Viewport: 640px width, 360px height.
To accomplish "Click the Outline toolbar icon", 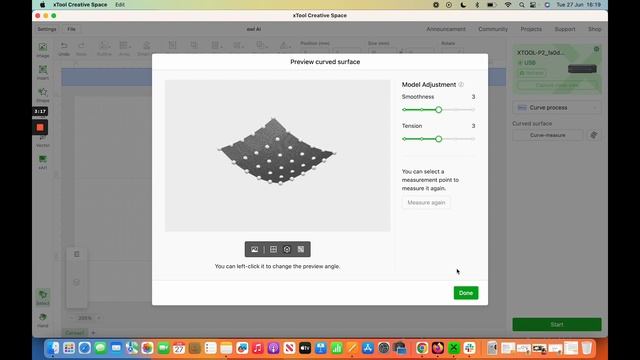I will tap(104, 49).
